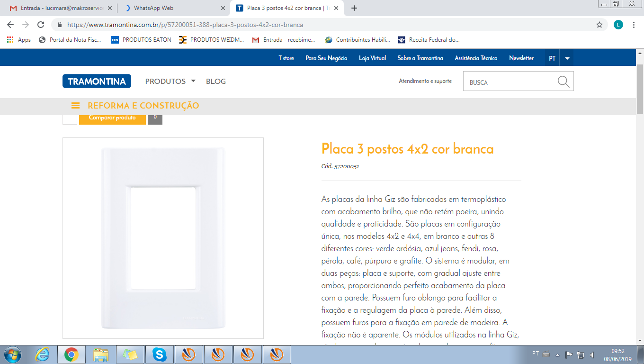Open a new browser tab
644x364 pixels.
click(354, 8)
